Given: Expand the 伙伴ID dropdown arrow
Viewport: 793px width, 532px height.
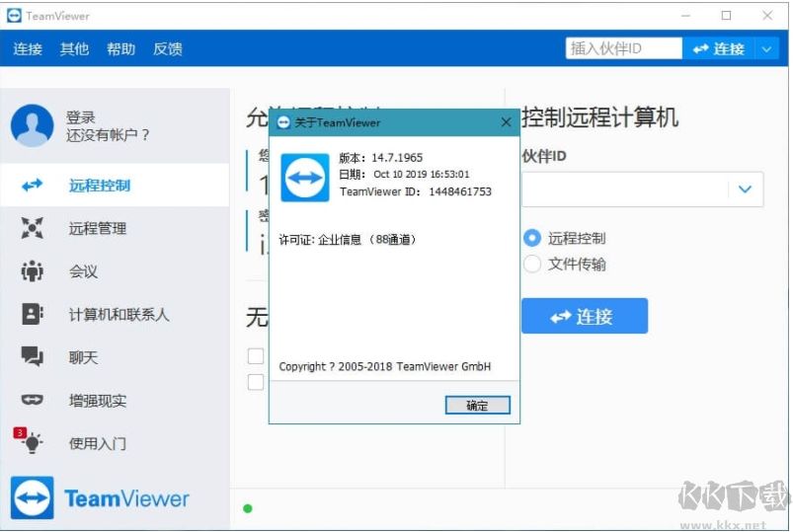Looking at the screenshot, I should [x=745, y=190].
